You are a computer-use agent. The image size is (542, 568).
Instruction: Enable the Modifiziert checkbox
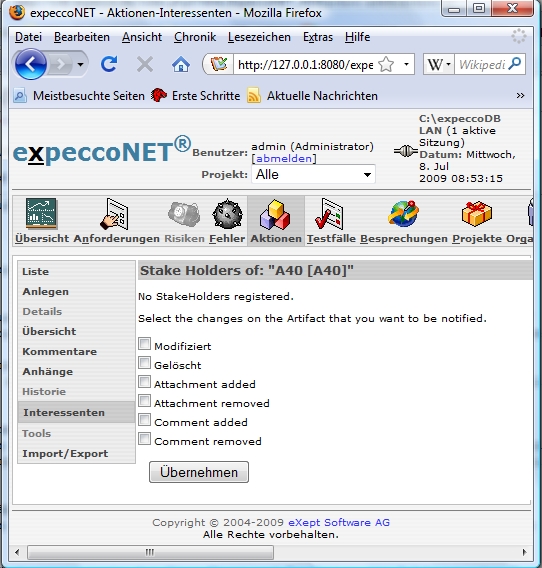(x=144, y=344)
